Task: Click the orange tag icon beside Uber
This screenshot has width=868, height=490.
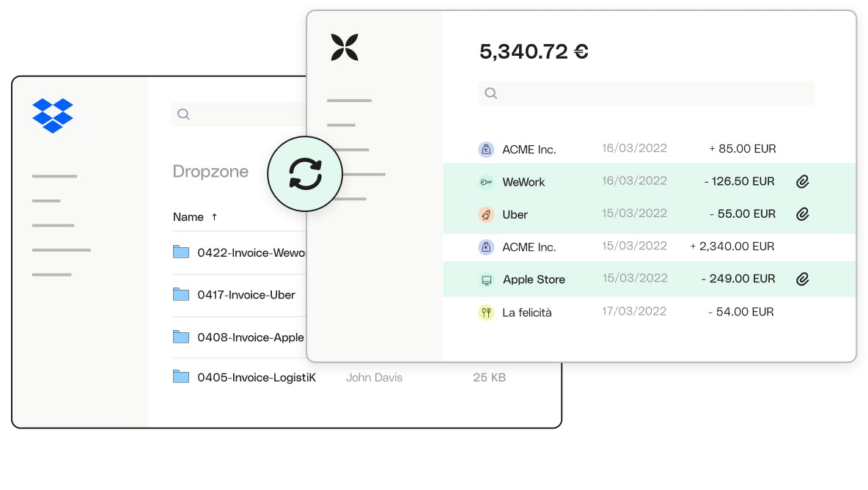Action: tap(486, 214)
